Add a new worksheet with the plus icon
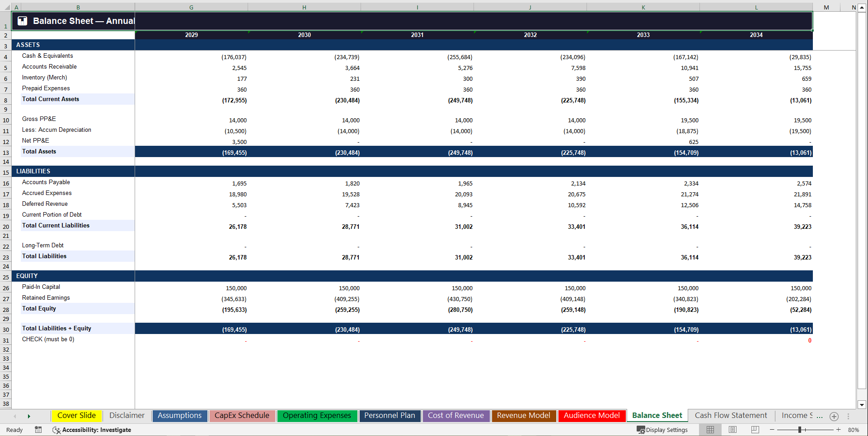The height and width of the screenshot is (436, 868). pos(834,416)
